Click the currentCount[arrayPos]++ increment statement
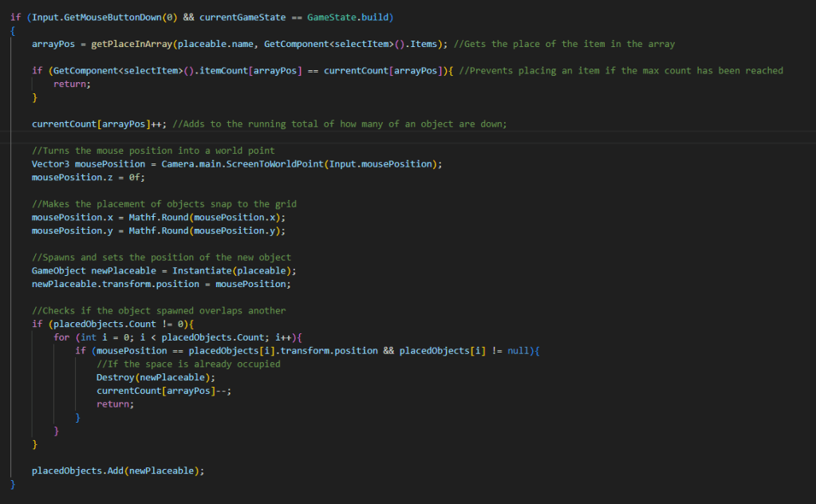This screenshot has width=816, height=504. coord(99,124)
